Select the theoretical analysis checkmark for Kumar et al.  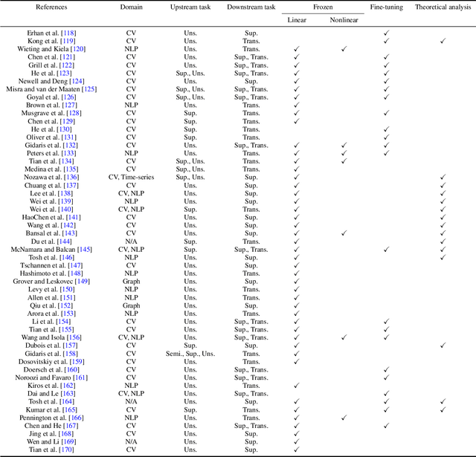(x=443, y=410)
